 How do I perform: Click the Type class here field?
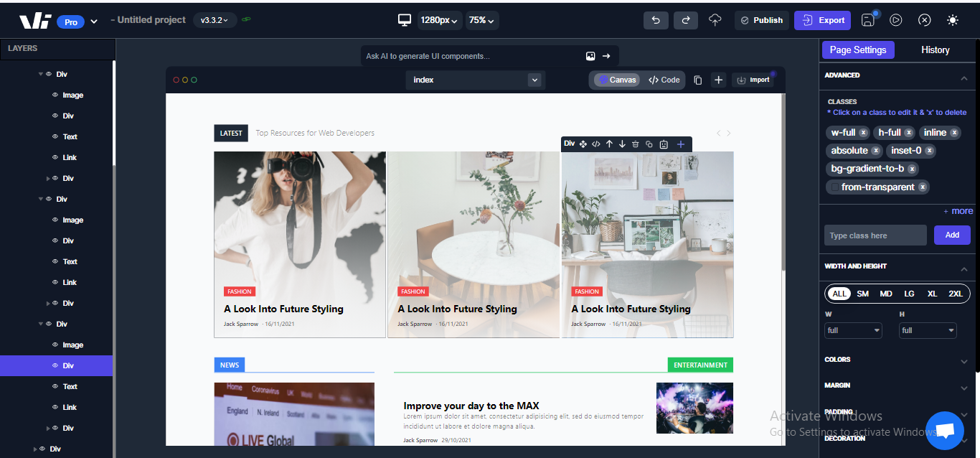tap(875, 235)
